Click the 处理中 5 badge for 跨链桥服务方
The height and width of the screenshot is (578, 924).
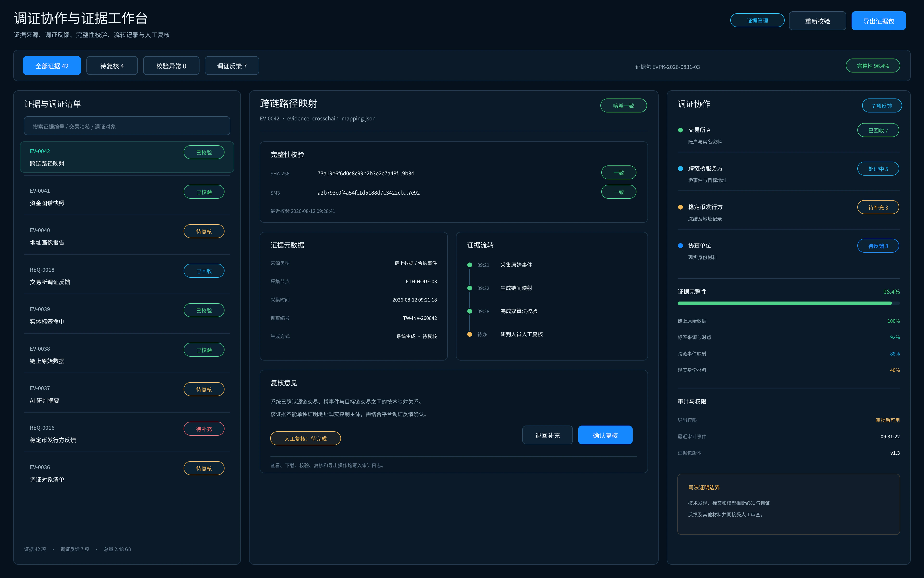(878, 169)
